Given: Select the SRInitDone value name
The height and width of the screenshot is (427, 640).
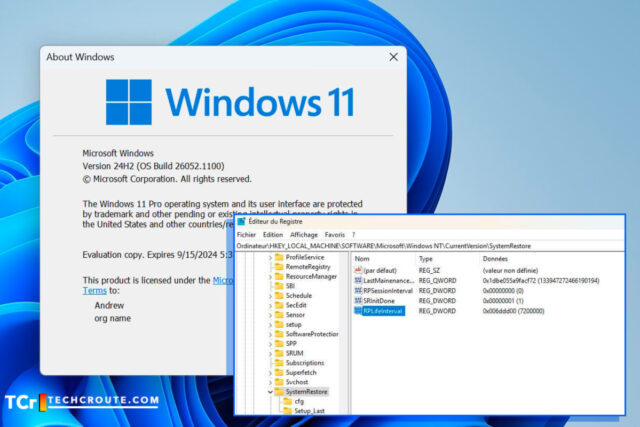Looking at the screenshot, I should [379, 300].
